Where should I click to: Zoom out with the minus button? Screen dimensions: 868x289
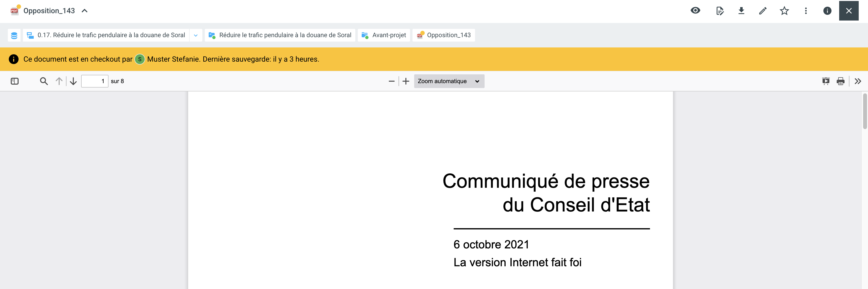pos(391,81)
